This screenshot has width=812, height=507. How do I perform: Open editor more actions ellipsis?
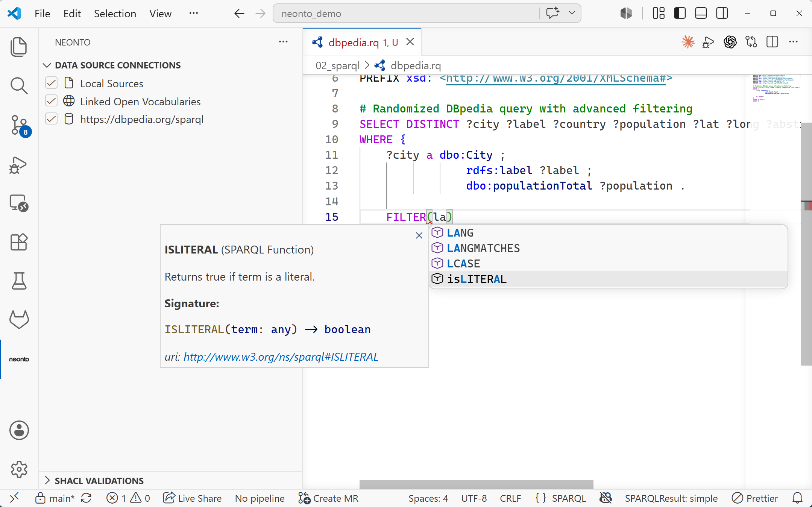pos(793,42)
